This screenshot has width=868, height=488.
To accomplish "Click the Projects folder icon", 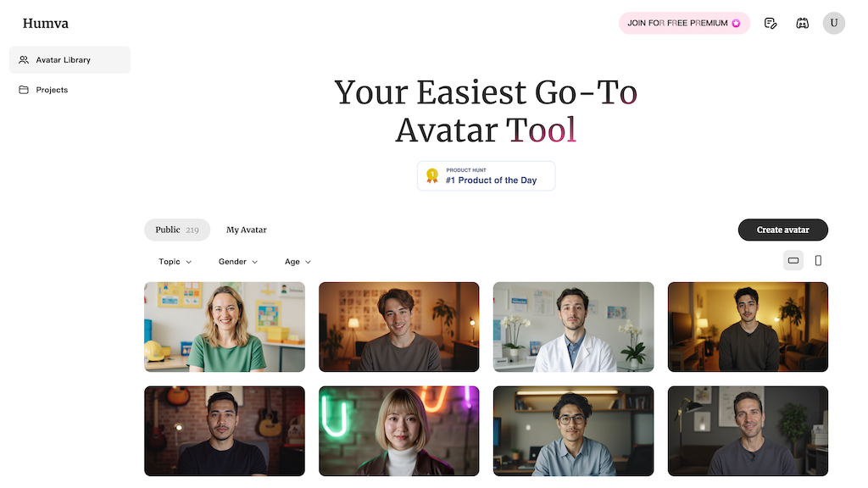I will click(x=24, y=90).
